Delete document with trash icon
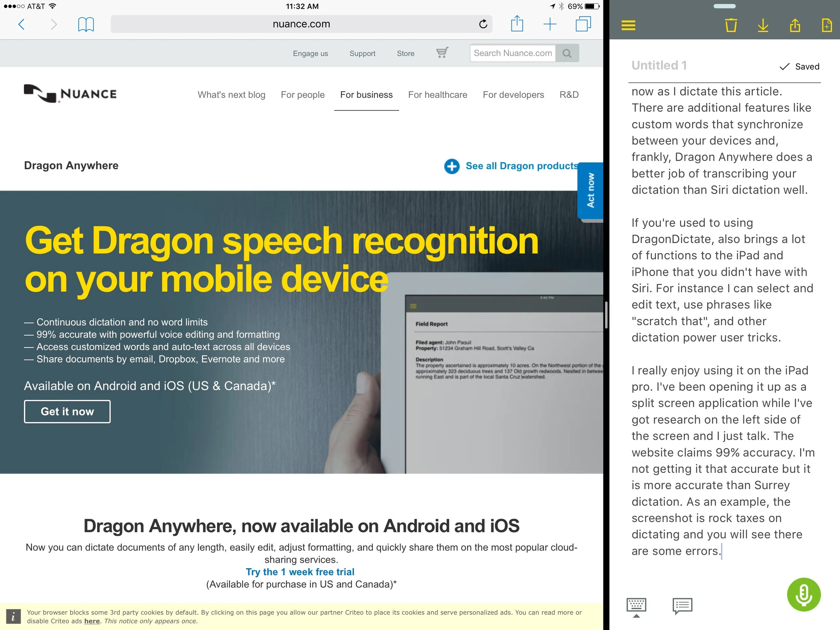Viewport: 840px width, 630px height. tap(731, 26)
